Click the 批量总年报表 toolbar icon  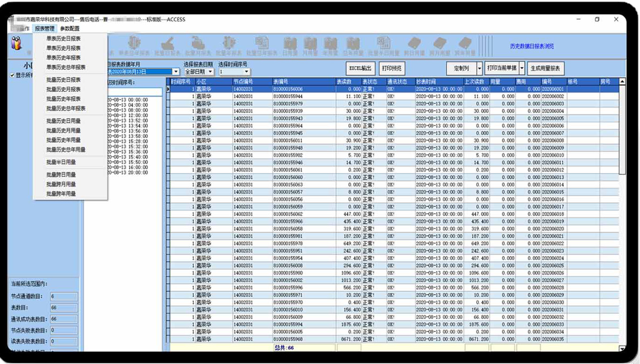pyautogui.click(x=261, y=46)
